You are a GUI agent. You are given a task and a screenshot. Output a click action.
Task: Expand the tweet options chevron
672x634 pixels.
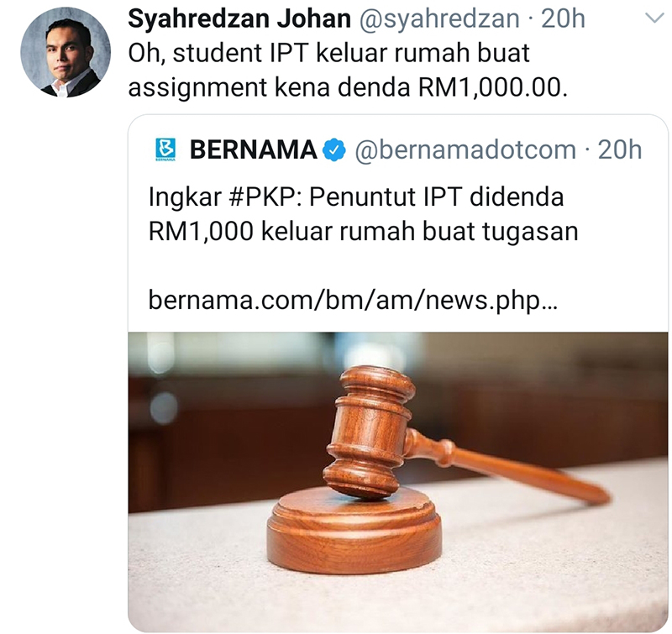[x=654, y=18]
